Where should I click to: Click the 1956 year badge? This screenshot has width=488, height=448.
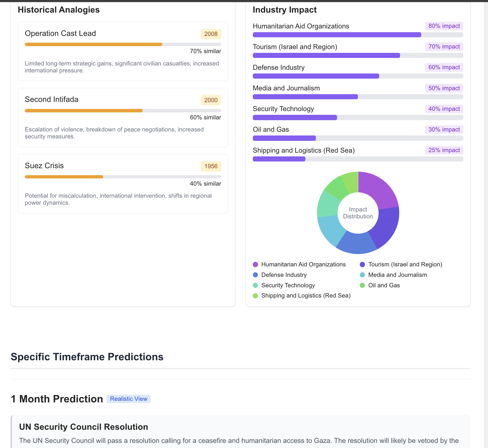click(211, 166)
